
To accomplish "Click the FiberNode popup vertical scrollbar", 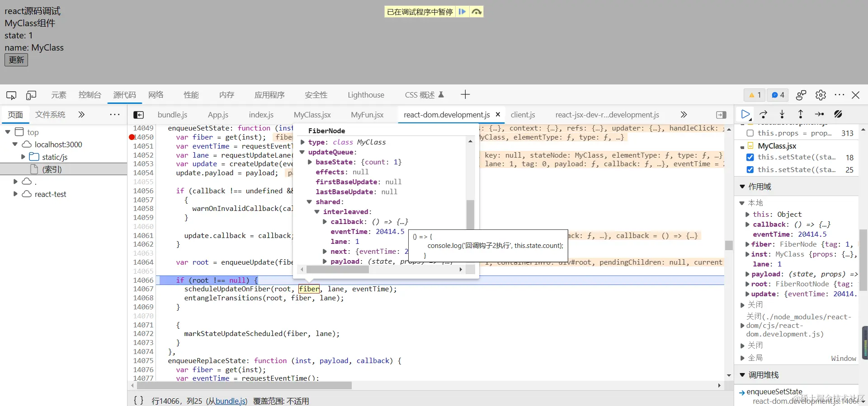I will (470, 215).
